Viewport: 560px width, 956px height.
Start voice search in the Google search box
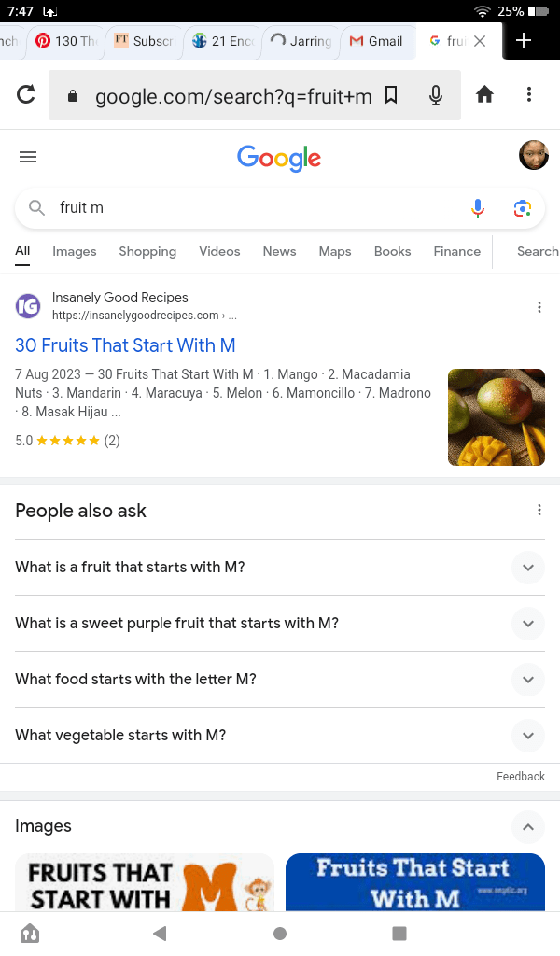click(x=478, y=208)
